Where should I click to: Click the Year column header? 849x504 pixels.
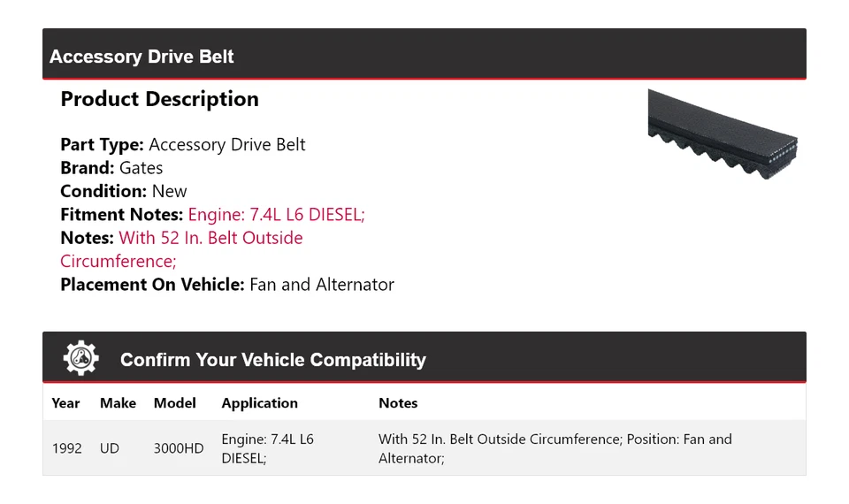pyautogui.click(x=65, y=403)
